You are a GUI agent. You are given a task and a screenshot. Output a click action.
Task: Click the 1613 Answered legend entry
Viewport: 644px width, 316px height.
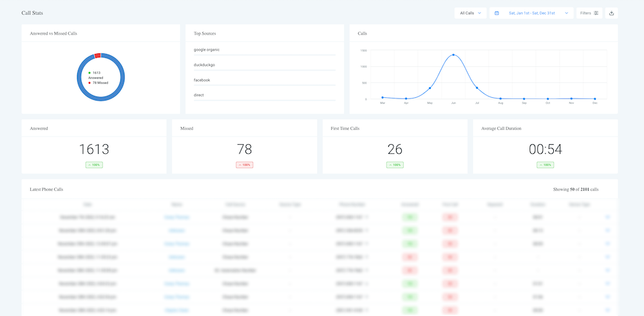tap(96, 75)
